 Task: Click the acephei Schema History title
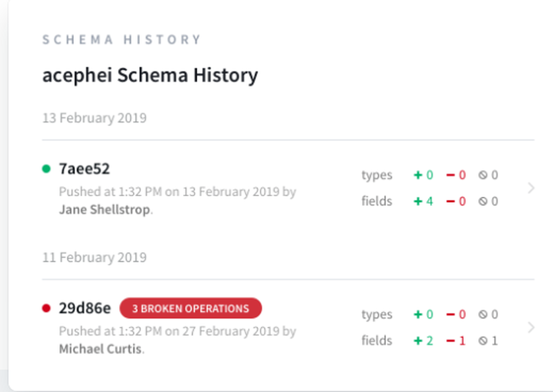(x=150, y=75)
